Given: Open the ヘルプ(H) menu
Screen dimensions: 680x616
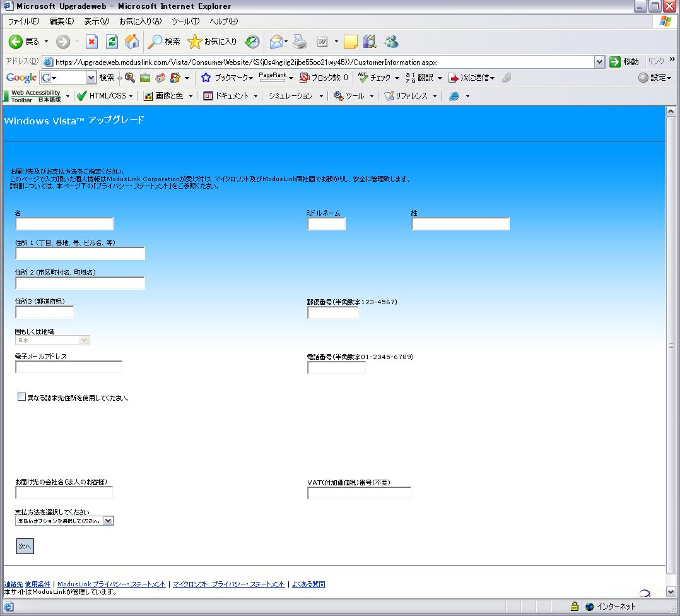Looking at the screenshot, I should [223, 21].
